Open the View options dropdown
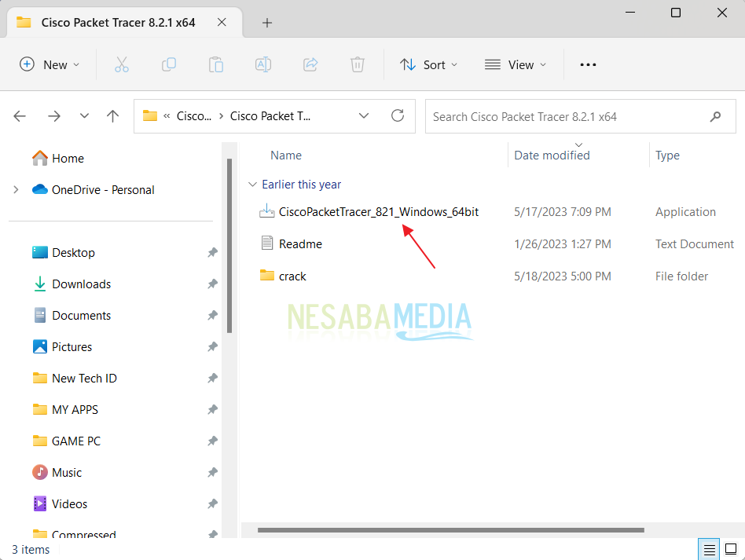The height and width of the screenshot is (560, 745). [516, 64]
